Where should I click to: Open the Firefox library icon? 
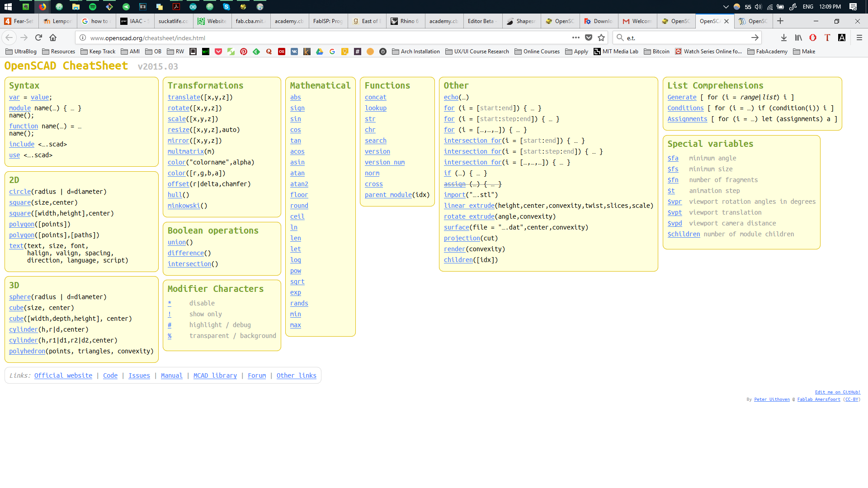[x=798, y=38]
